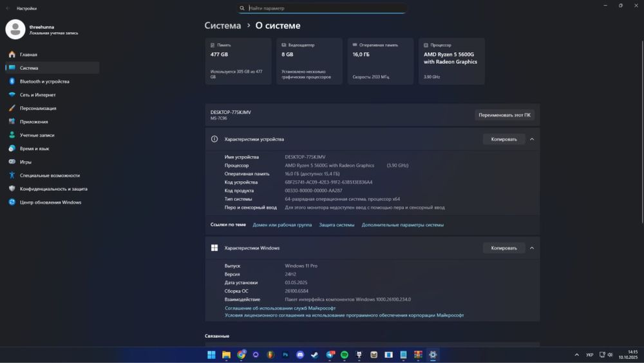Open Время и язык globe icon

(12, 148)
